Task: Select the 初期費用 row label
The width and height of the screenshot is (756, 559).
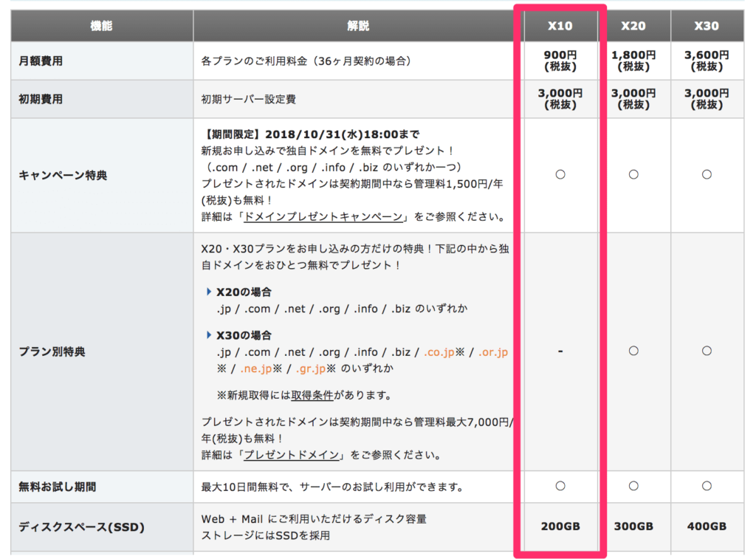Action: (x=41, y=100)
